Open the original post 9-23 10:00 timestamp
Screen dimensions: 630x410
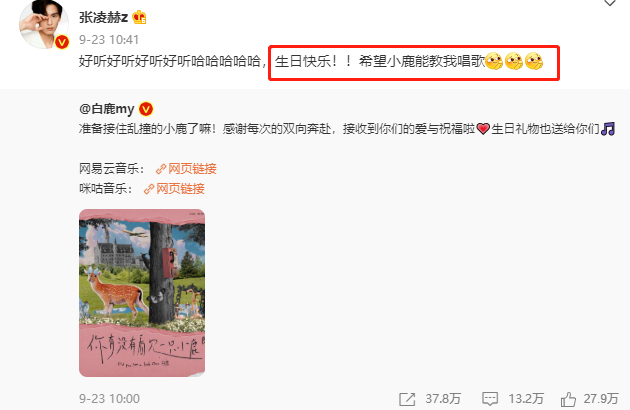[109, 399]
